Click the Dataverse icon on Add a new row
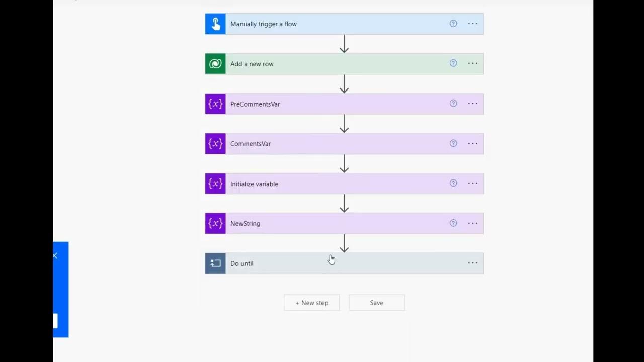644x362 pixels. [215, 64]
